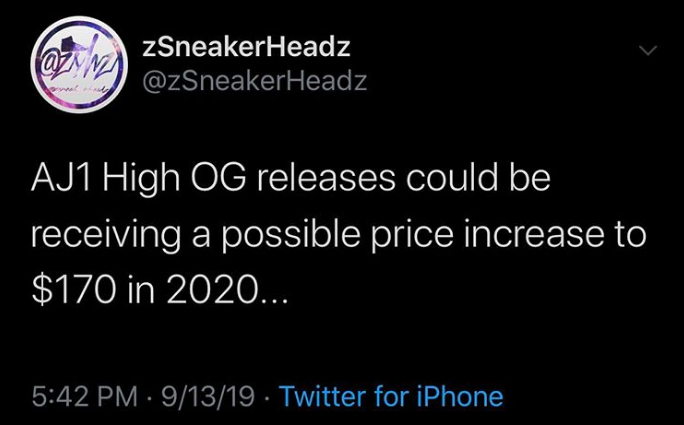Image resolution: width=684 pixels, height=425 pixels.
Task: Click the word increase in the tweet
Action: 519,236
